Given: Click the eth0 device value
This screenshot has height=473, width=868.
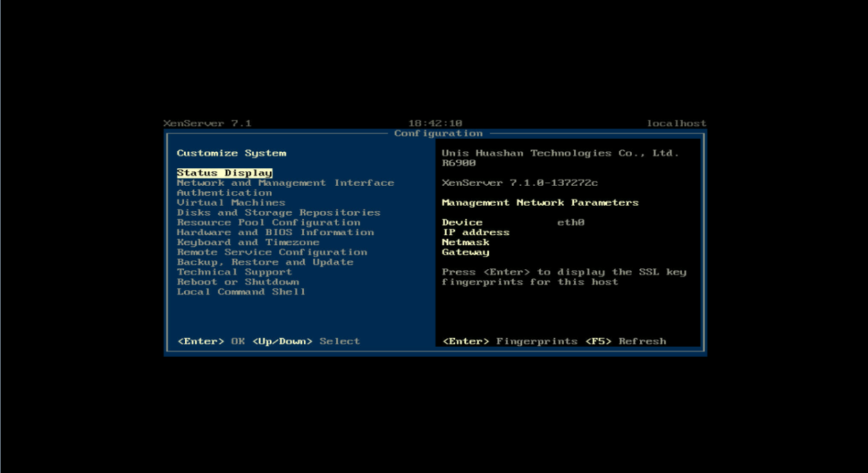Looking at the screenshot, I should [x=571, y=223].
